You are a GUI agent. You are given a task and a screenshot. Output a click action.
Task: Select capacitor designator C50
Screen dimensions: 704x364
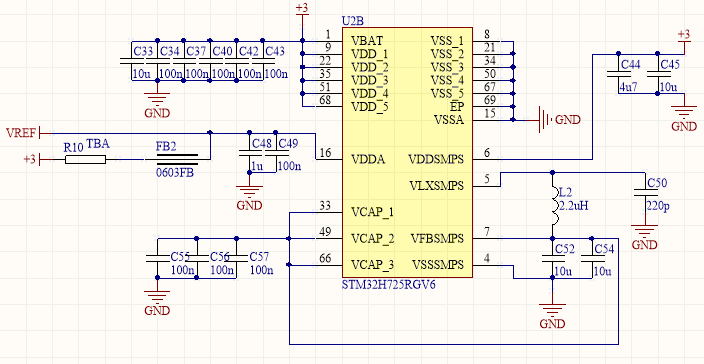click(x=657, y=183)
